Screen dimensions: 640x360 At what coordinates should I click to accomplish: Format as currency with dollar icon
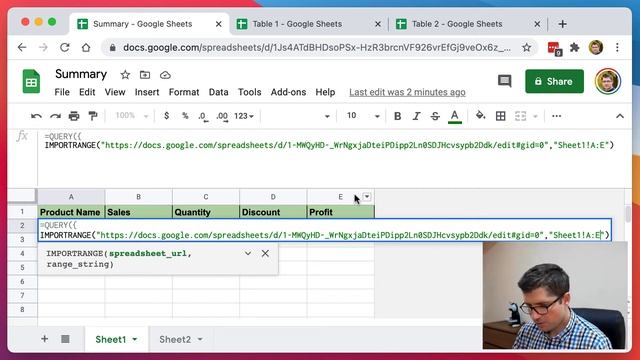[x=167, y=116]
